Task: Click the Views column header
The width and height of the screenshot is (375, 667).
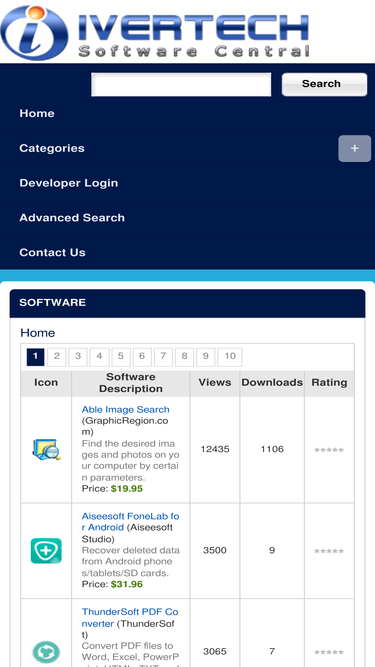Action: click(x=215, y=382)
